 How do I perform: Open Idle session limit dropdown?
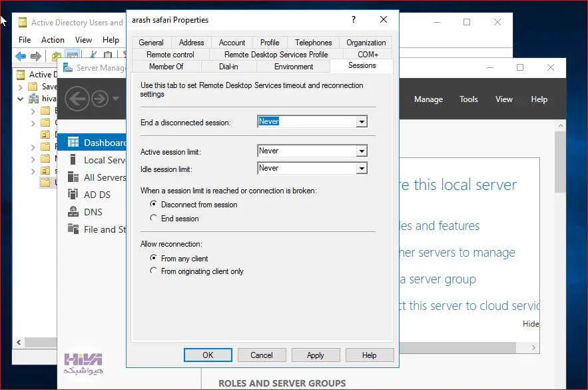tap(362, 168)
